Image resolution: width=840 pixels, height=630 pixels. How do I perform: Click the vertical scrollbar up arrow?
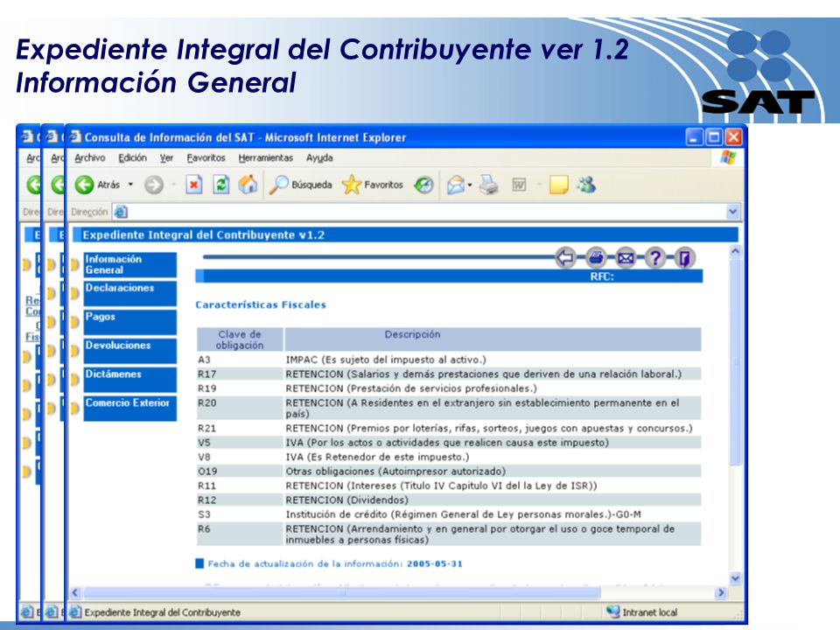[735, 251]
